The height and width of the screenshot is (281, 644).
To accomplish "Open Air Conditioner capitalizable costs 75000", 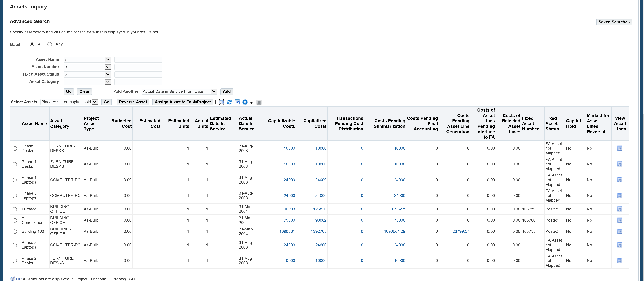I will coord(289,220).
